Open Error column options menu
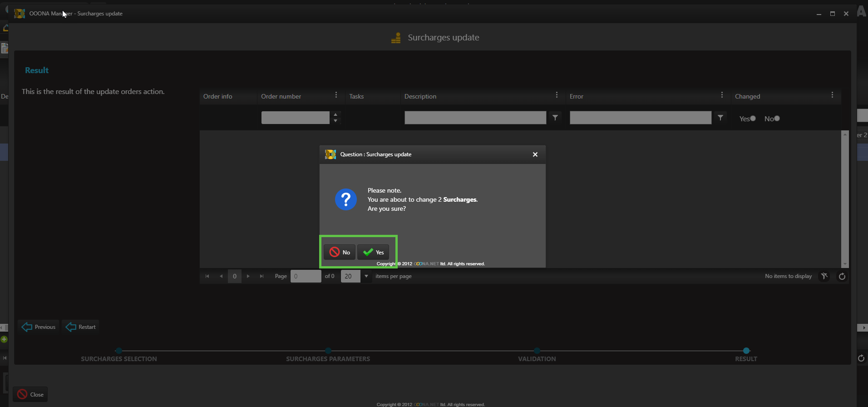The image size is (868, 407). pos(722,95)
